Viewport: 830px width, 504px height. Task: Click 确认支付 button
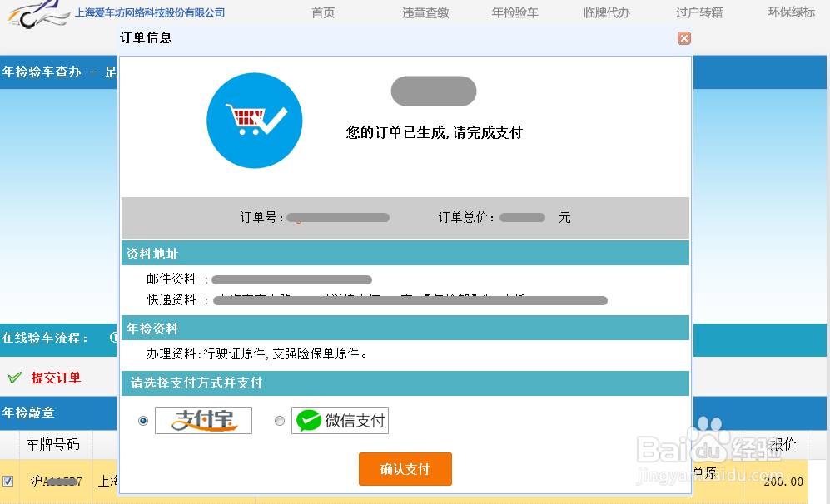405,469
